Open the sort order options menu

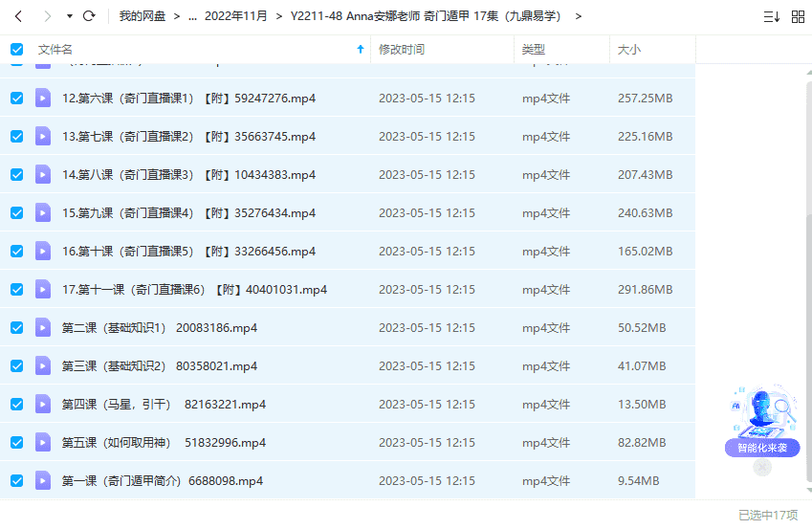coord(771,16)
